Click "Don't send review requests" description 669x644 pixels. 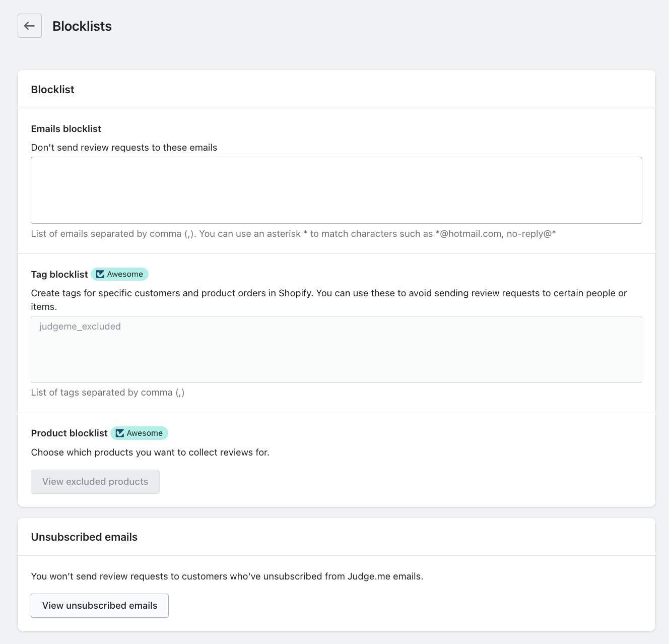click(x=124, y=148)
